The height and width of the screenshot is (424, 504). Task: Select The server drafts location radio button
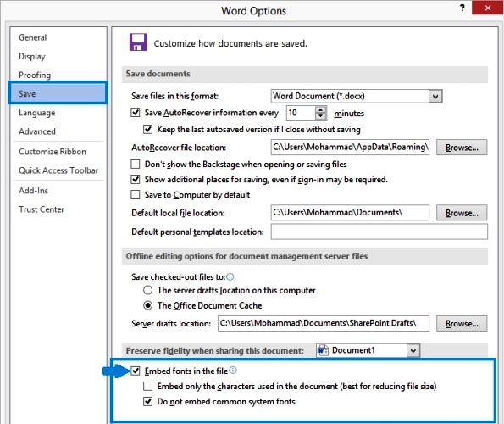[148, 290]
